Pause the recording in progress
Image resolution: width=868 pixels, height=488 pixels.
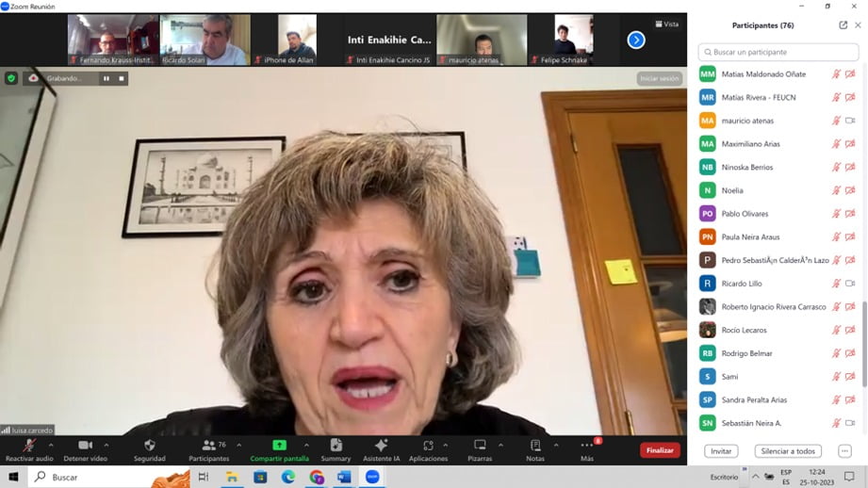click(106, 78)
